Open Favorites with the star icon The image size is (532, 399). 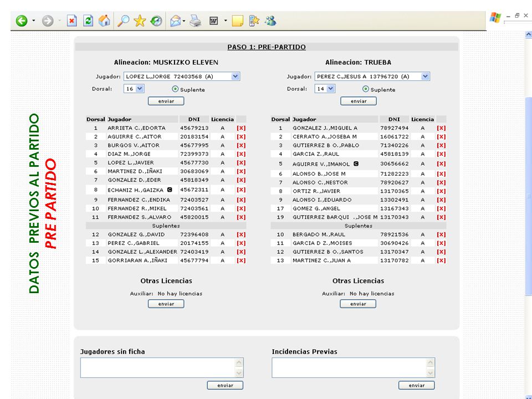point(140,21)
